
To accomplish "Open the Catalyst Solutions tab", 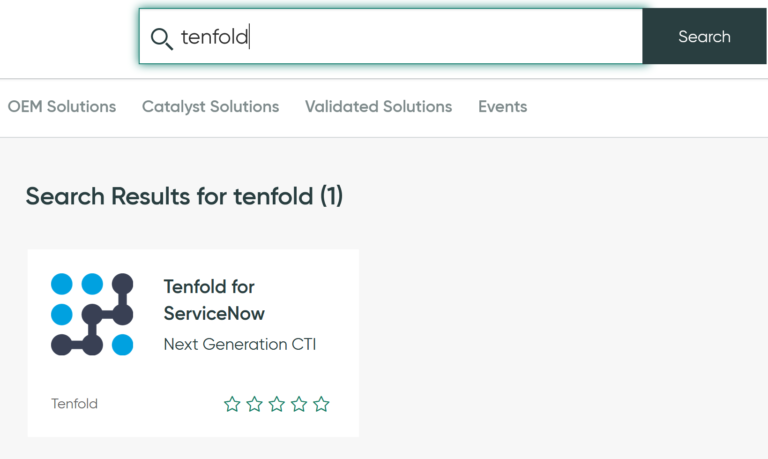I will [x=211, y=106].
